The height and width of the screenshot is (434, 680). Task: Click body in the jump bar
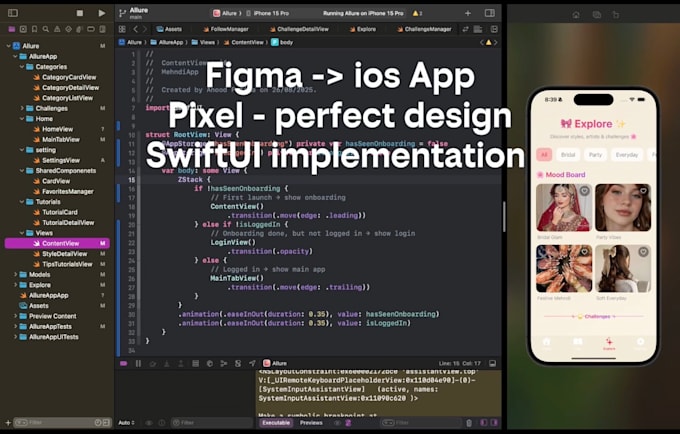[282, 42]
